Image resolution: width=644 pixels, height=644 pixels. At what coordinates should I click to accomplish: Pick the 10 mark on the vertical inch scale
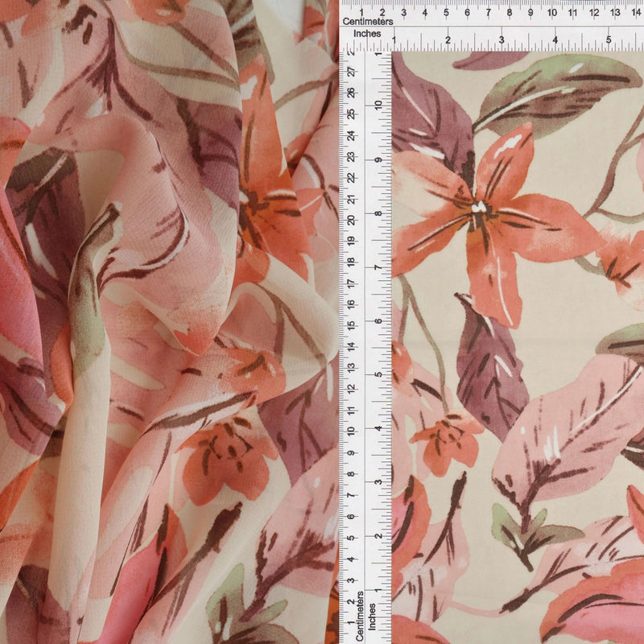(378, 105)
